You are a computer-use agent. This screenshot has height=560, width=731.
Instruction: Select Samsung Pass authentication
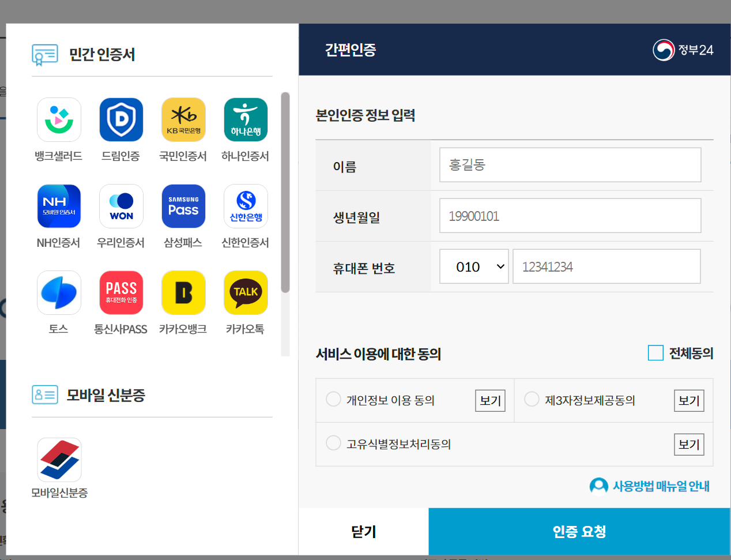(183, 206)
